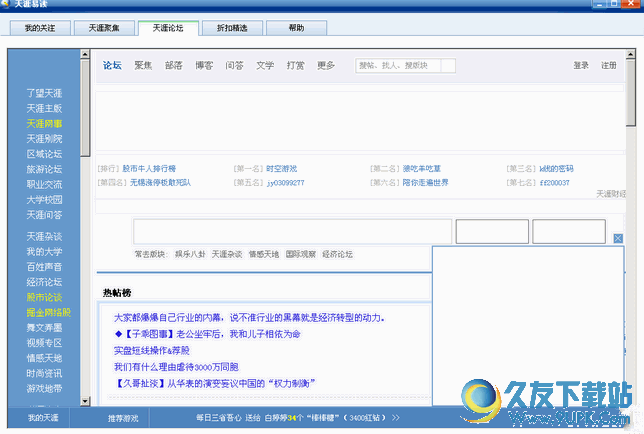This screenshot has height=434, width=644.
Task: Click the sidebar scrollbar up arrow
Action: (85, 54)
